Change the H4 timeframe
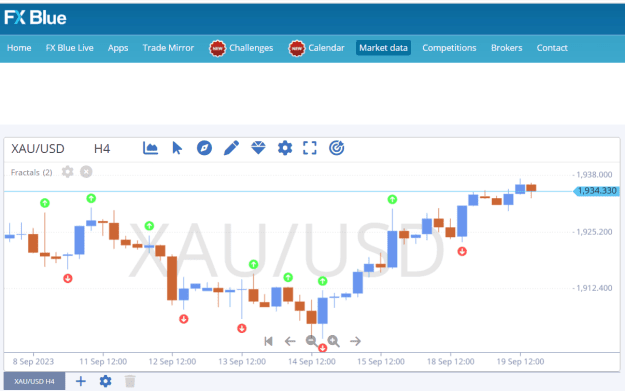The height and width of the screenshot is (391, 625). click(x=102, y=149)
